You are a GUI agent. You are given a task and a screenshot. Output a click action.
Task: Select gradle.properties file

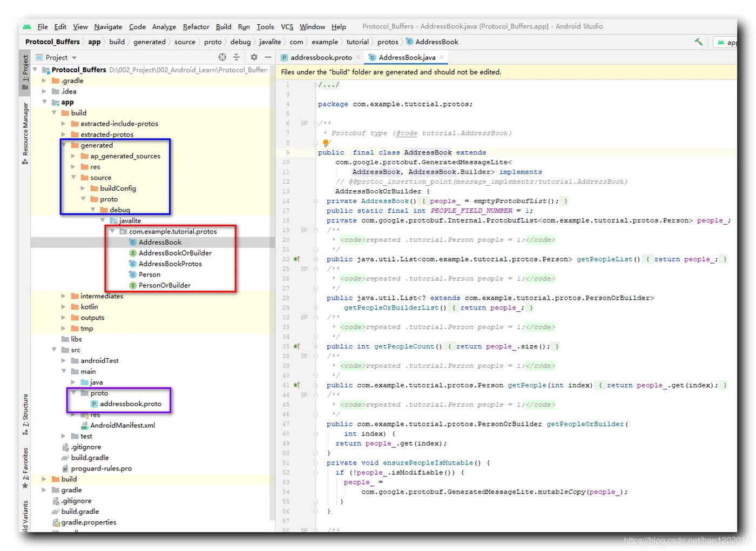pyautogui.click(x=89, y=522)
